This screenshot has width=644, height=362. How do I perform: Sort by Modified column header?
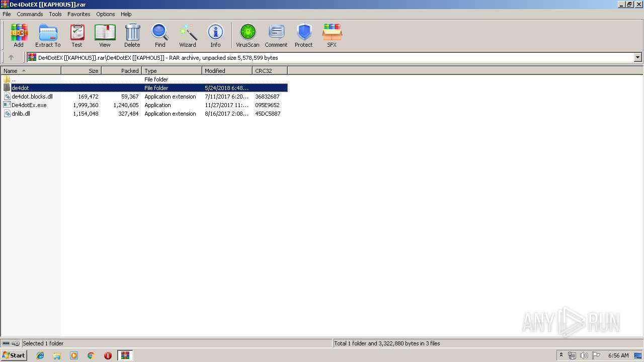[x=227, y=71]
